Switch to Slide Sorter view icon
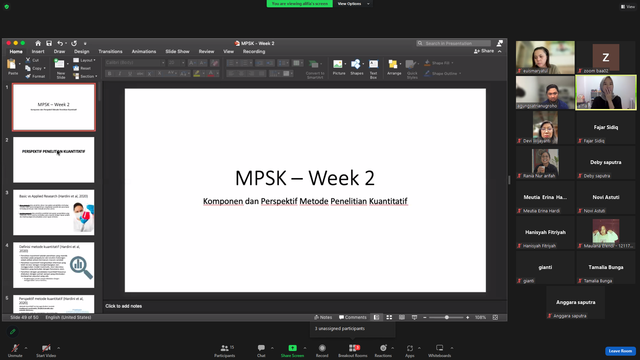Image resolution: width=640 pixels, height=360 pixels. coord(389,317)
